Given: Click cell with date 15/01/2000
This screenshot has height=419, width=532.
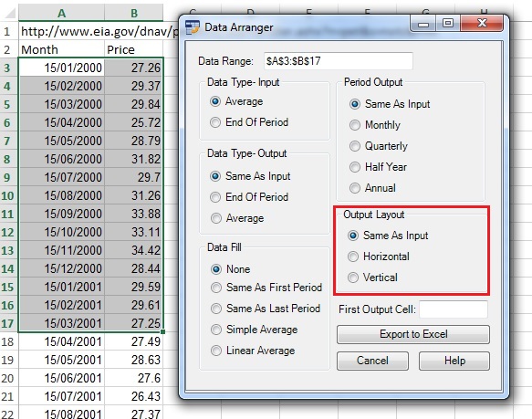Looking at the screenshot, I should 61,68.
